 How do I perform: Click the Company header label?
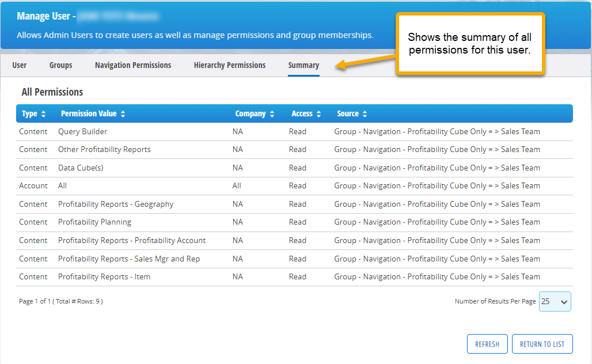pos(251,113)
